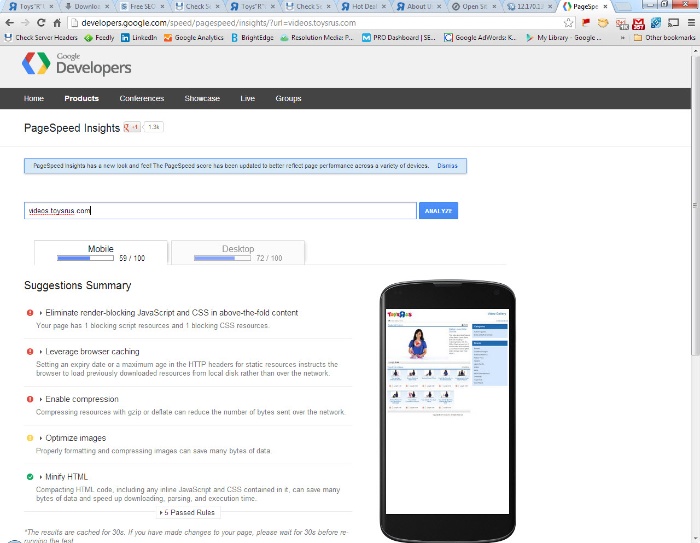Select the Mobile results tab
Screen dimensions: 700x543
[100, 253]
